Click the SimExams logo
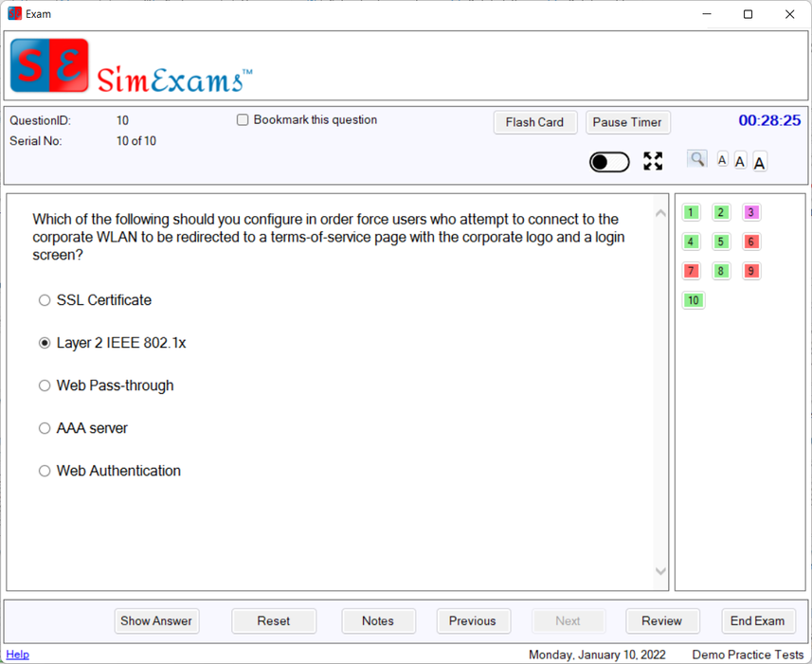 click(x=132, y=67)
